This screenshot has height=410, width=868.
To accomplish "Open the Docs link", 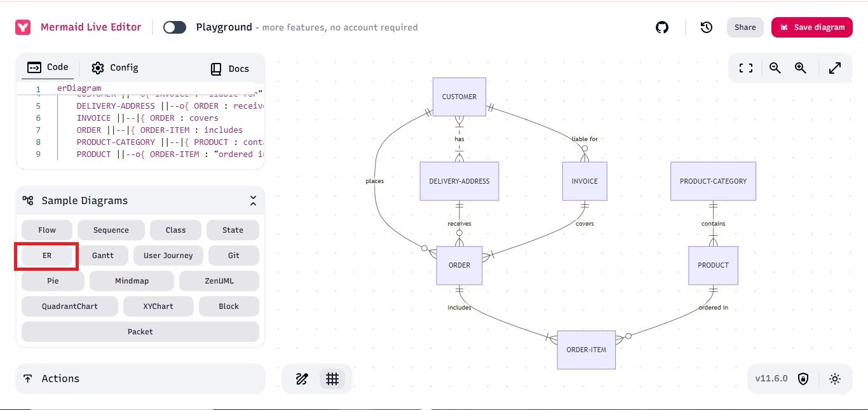I will point(229,69).
